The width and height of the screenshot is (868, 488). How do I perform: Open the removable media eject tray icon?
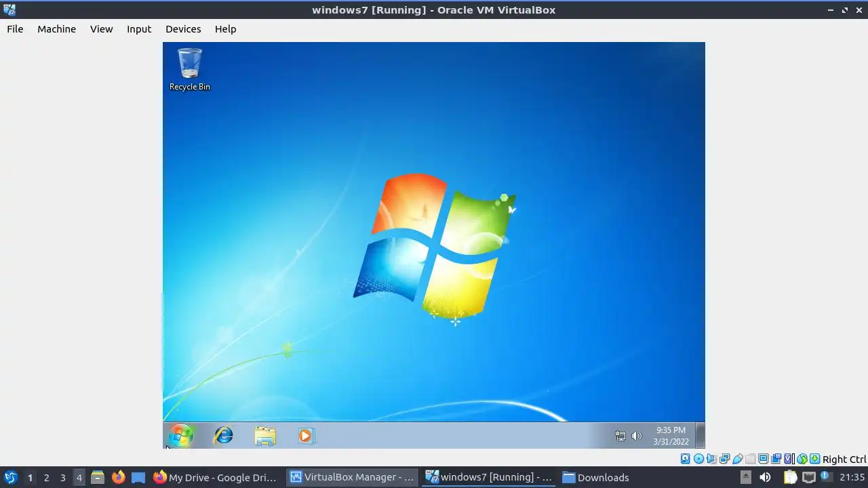(745, 477)
